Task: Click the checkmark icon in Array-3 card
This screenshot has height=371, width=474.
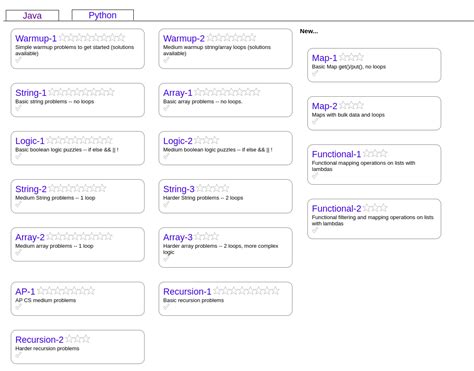Action: (x=166, y=259)
